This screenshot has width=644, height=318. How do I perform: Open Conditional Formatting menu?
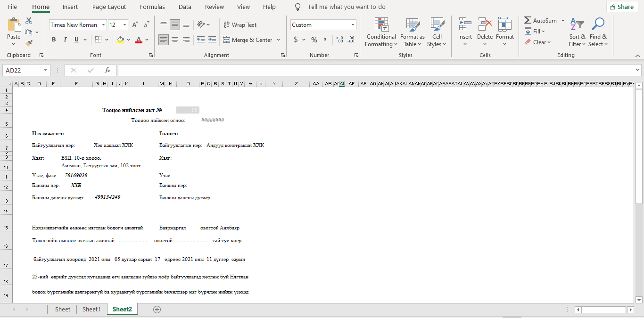click(x=381, y=32)
